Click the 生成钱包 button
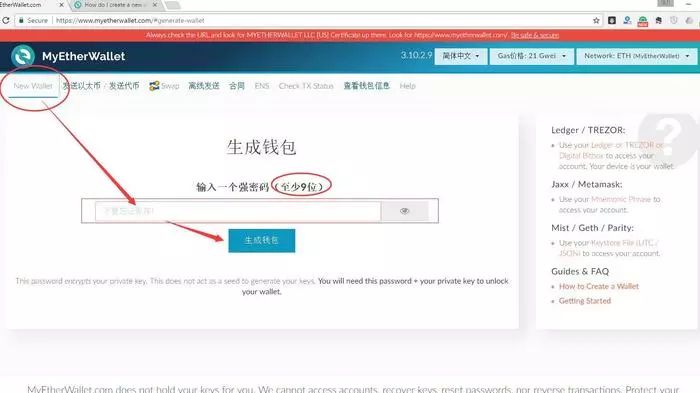 [x=262, y=241]
